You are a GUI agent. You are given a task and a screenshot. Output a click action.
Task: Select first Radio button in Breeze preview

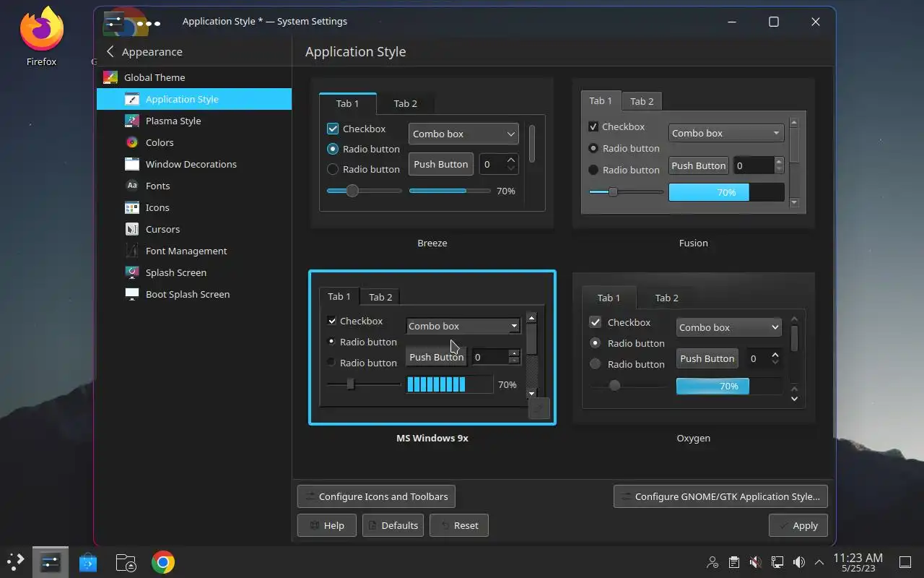tap(333, 149)
